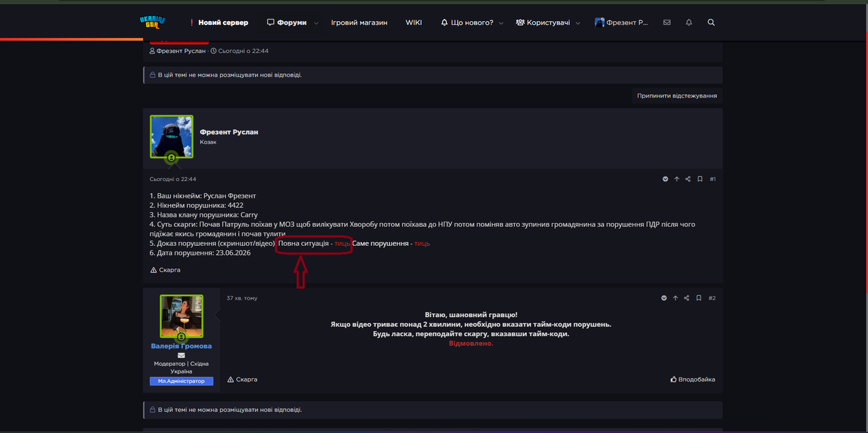The width and height of the screenshot is (868, 433).
Task: Bookmark post #1
Action: (x=699, y=179)
